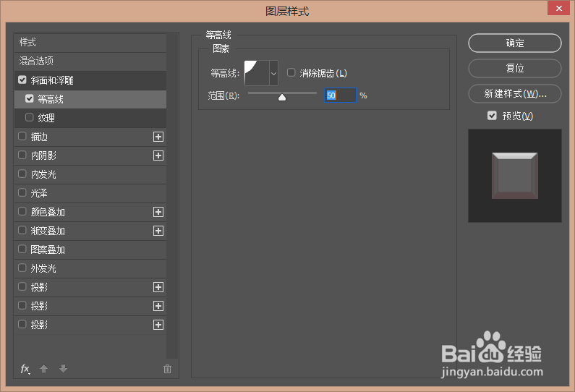Select the 样式 styles entry
This screenshot has height=392, width=575.
coord(90,43)
